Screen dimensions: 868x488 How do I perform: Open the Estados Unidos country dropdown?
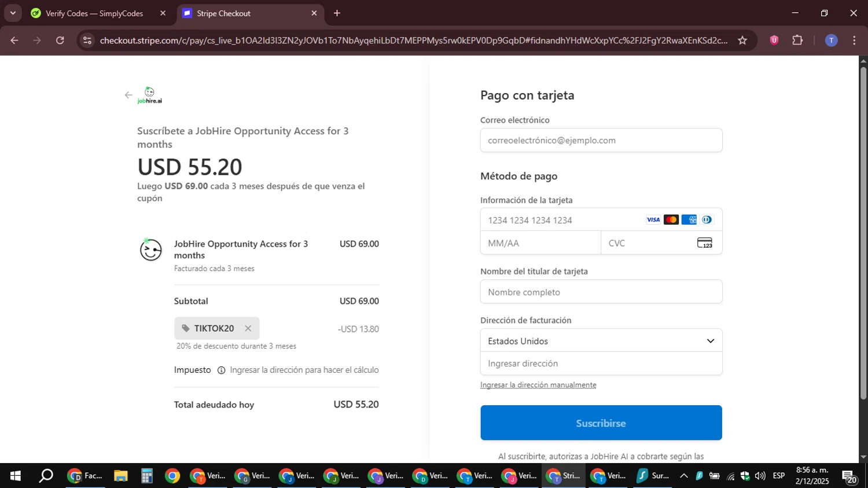601,341
